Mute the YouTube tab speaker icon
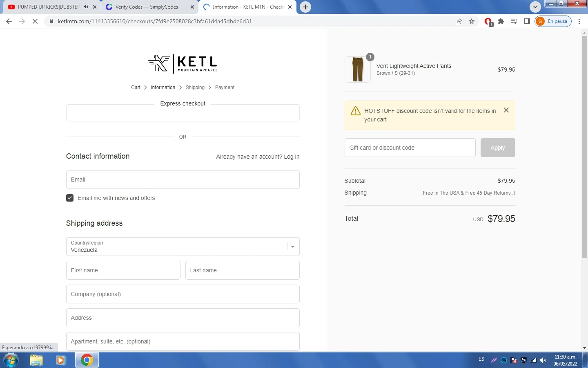The image size is (588, 368). pos(86,7)
